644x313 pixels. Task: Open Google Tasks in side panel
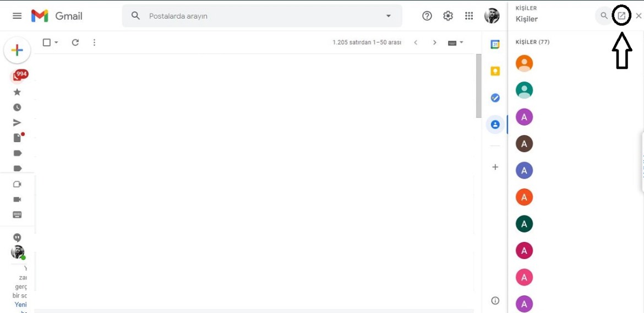[x=495, y=98]
